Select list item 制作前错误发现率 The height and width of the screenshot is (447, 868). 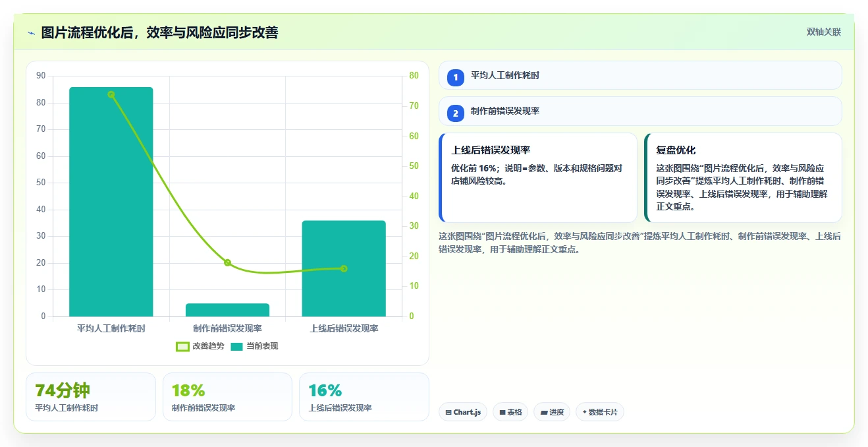pos(640,111)
